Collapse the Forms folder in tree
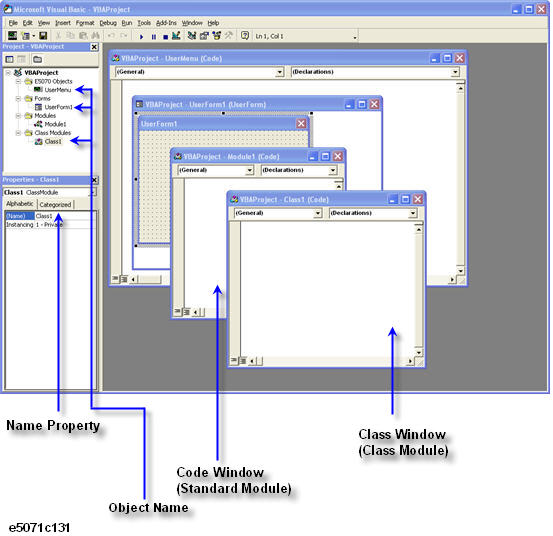The width and height of the screenshot is (553, 536). click(18, 98)
